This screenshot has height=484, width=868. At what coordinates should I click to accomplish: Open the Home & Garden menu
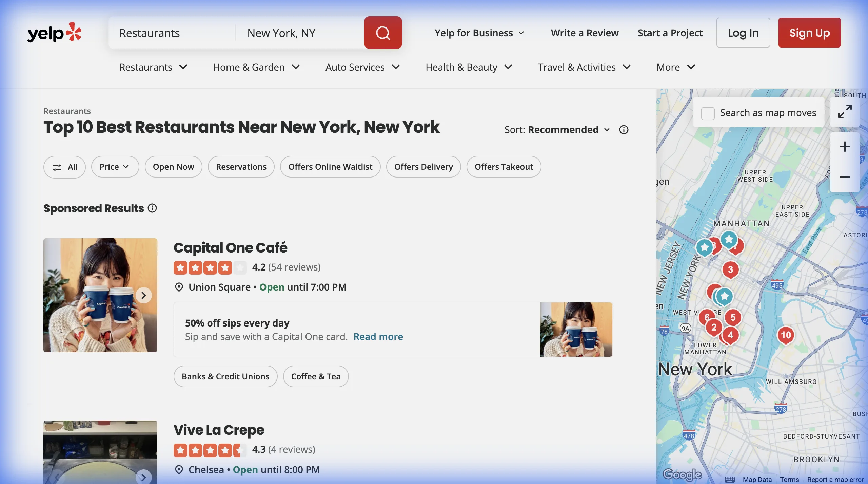(256, 67)
